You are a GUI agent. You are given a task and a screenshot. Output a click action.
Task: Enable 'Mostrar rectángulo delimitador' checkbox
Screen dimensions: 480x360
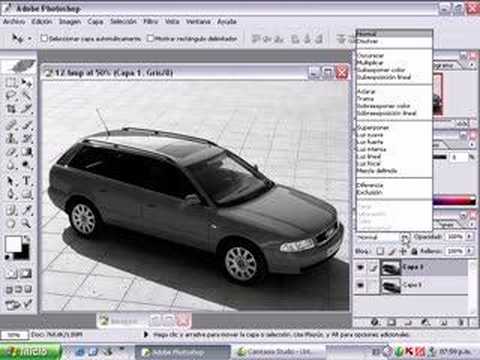(x=150, y=38)
